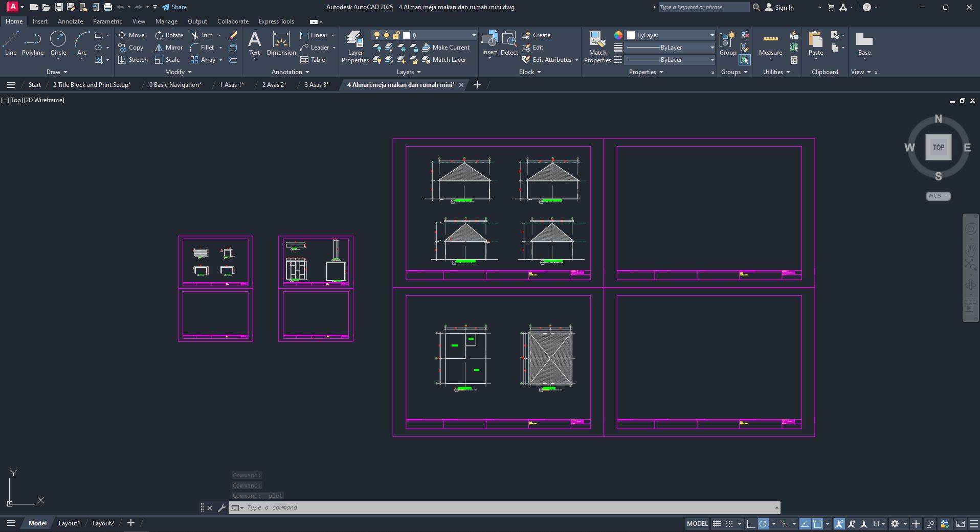Screen dimensions: 980x532
Task: Click the Dimension annotation tool
Action: (x=281, y=43)
